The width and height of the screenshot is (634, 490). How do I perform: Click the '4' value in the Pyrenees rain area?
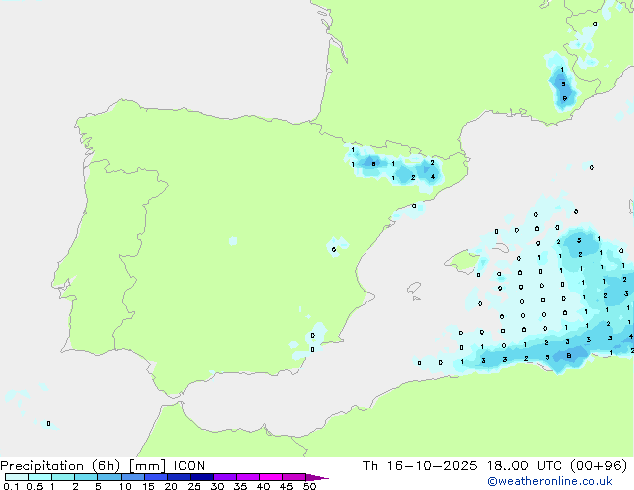pos(433,177)
